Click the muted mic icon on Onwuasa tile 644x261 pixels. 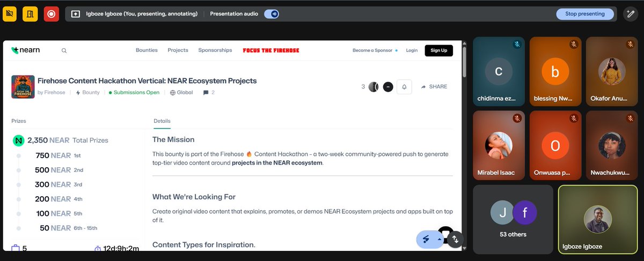click(573, 118)
